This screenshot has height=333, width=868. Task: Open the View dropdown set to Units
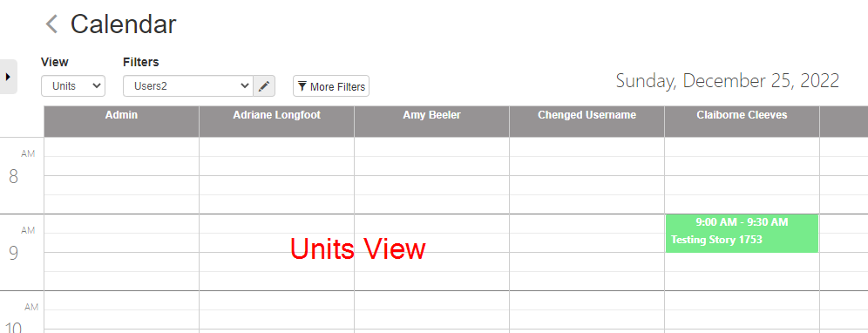click(x=73, y=86)
